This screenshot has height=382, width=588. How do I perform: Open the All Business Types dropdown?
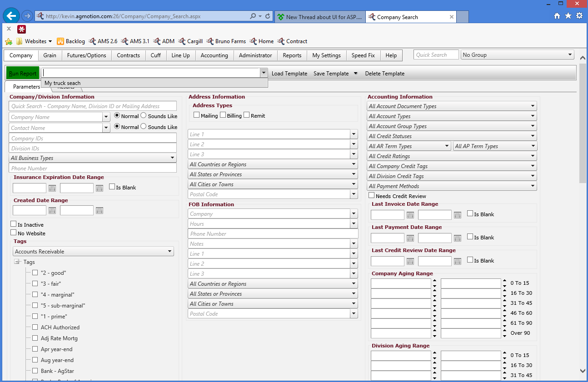pos(93,158)
